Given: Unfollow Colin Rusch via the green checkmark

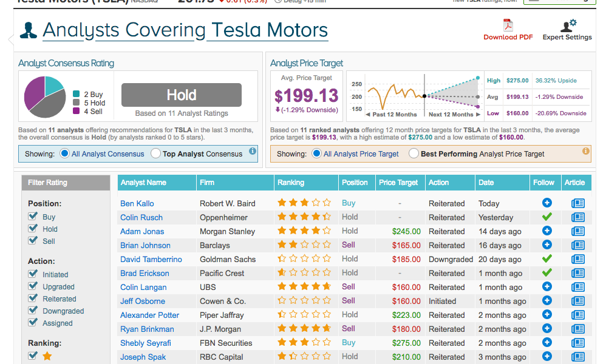Looking at the screenshot, I should coord(547,217).
